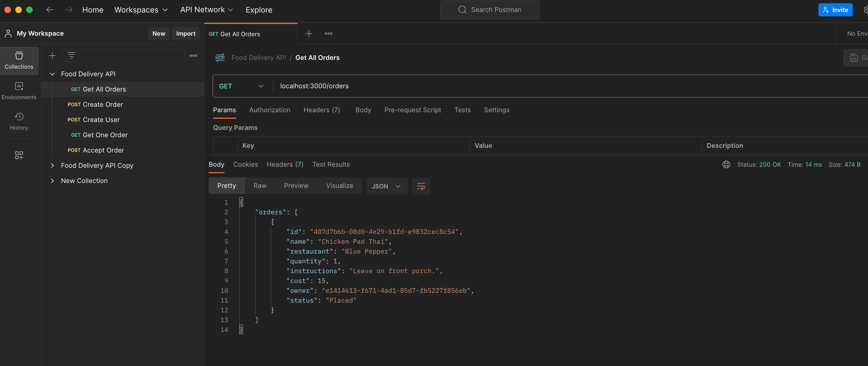
Task: Click the configure workspace sidebar grid icon
Action: [x=19, y=155]
